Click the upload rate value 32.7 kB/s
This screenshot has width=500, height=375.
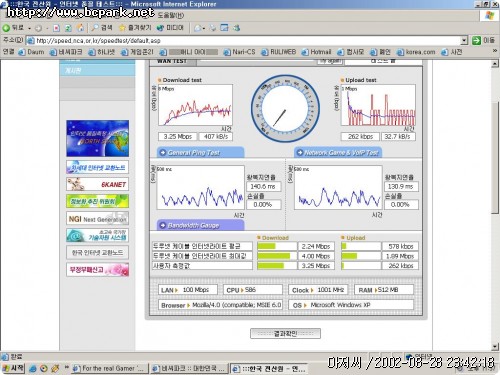tap(398, 137)
